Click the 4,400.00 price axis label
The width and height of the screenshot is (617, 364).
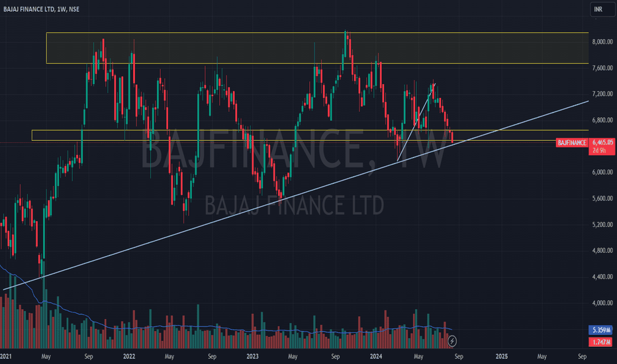[x=602, y=277]
